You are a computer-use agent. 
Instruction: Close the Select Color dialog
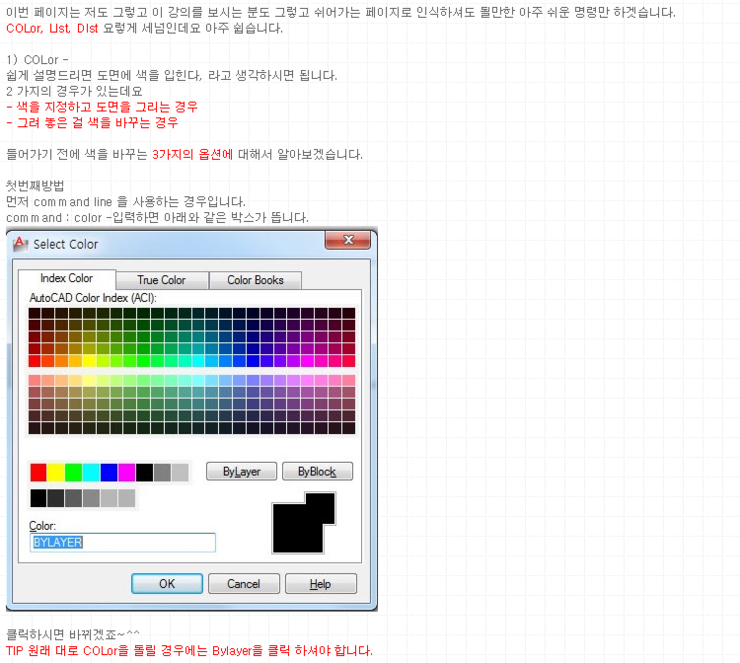[x=348, y=240]
